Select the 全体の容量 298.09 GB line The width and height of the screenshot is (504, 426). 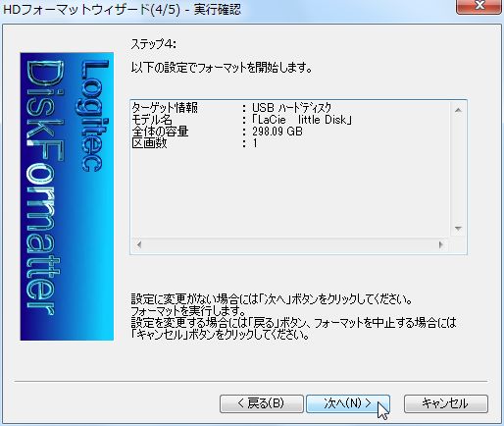pyautogui.click(x=217, y=132)
